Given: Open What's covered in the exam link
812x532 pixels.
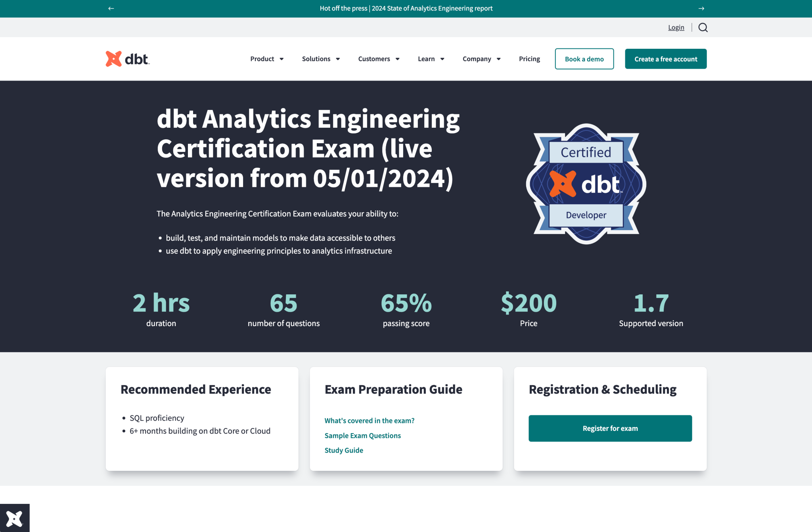Looking at the screenshot, I should [x=370, y=421].
